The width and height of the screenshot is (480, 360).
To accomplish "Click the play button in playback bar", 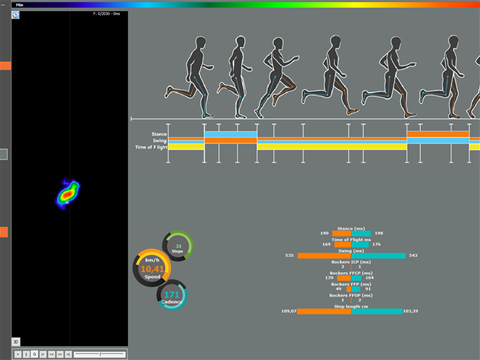I will (18, 354).
